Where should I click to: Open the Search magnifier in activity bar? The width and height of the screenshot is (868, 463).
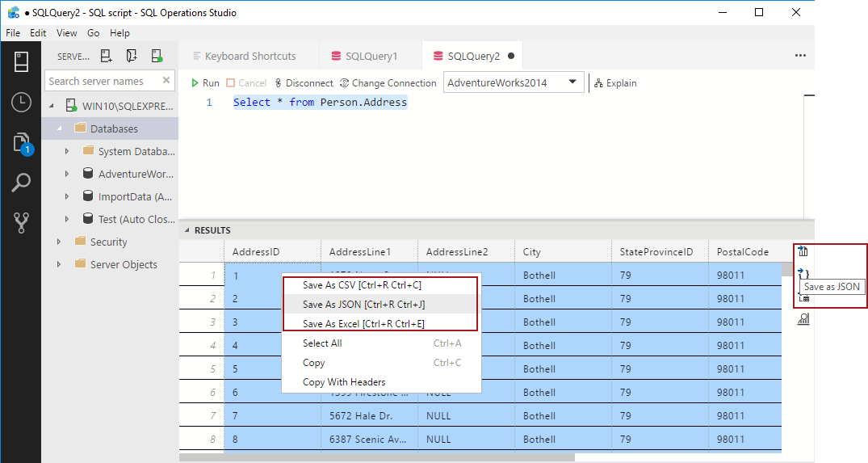(21, 183)
